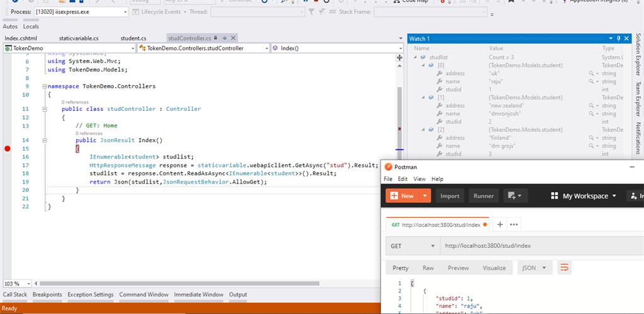
Task: Collapse the [2] node in Watch 1
Action: point(423,130)
